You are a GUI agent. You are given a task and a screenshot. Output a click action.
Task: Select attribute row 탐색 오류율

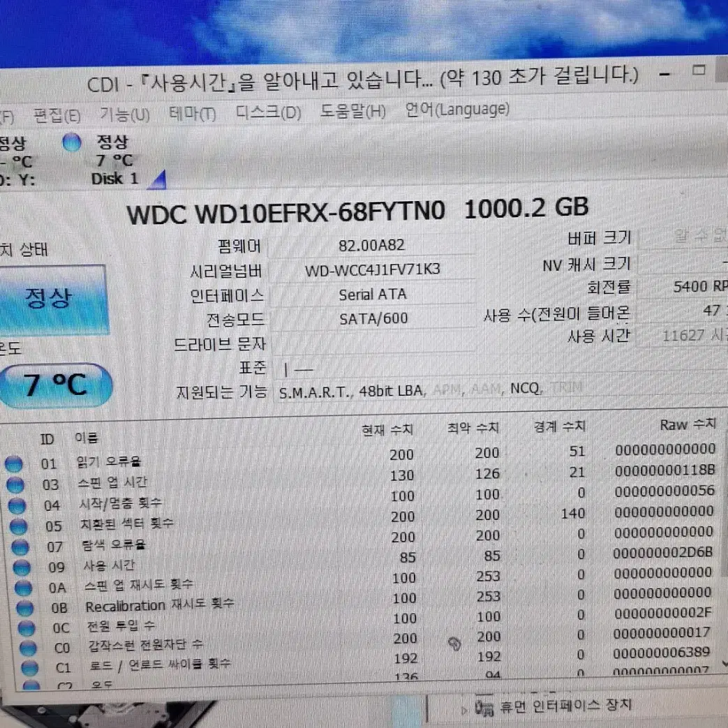pyautogui.click(x=364, y=540)
